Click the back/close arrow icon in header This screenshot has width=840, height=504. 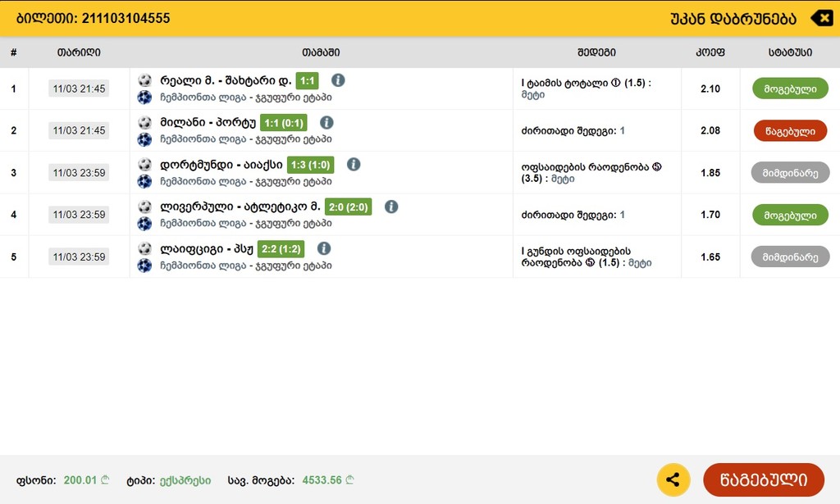(x=821, y=18)
